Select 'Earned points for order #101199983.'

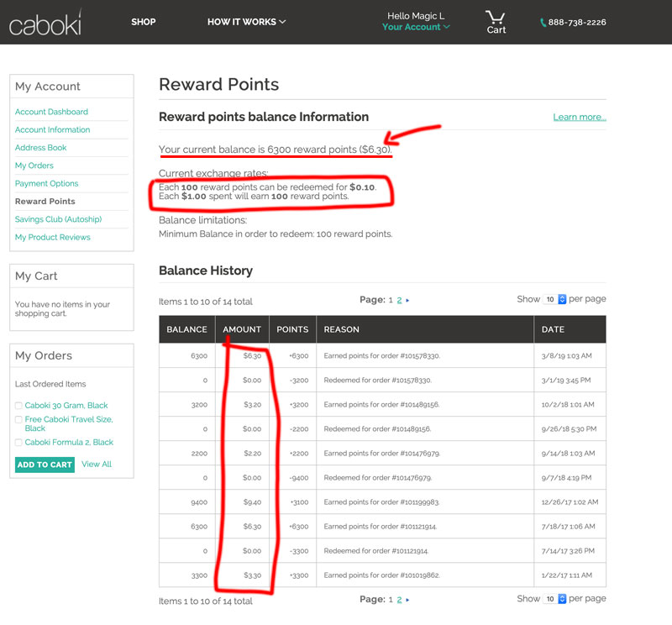point(381,502)
